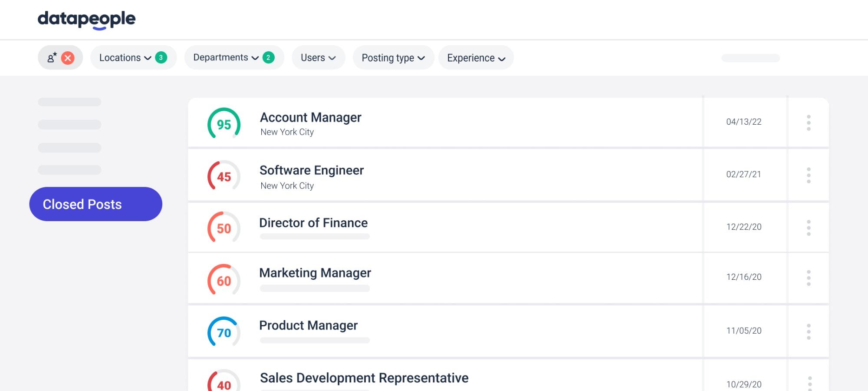Click the Departments count badge showing 2
The height and width of the screenshot is (391, 868).
(x=269, y=57)
